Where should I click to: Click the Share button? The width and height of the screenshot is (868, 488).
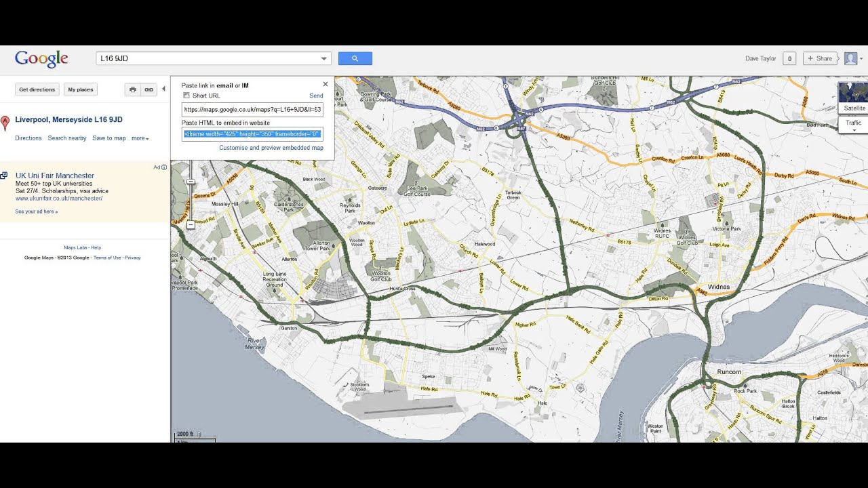pyautogui.click(x=820, y=58)
